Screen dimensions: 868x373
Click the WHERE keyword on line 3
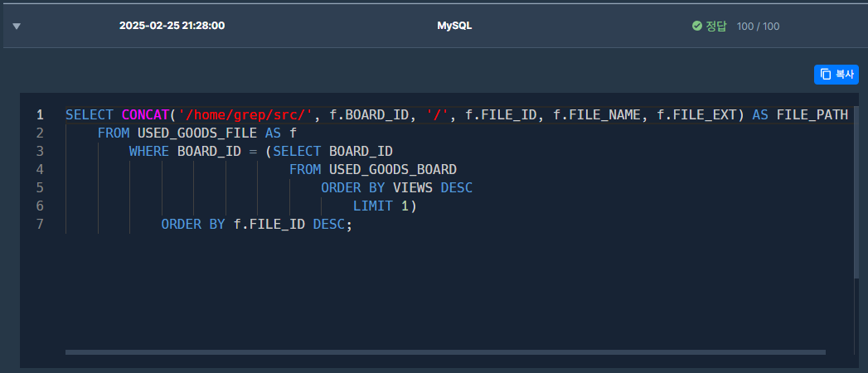point(149,151)
